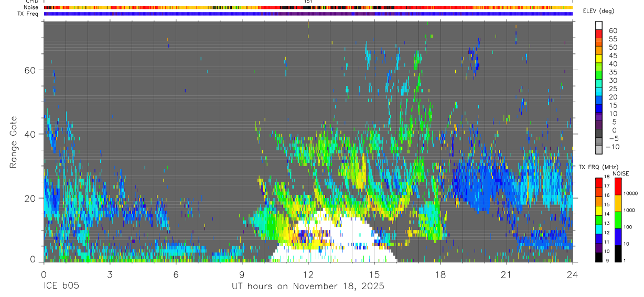This screenshot has height=297, width=644.
Task: Click the "Range Gate" y-axis title
Action: coord(14,141)
